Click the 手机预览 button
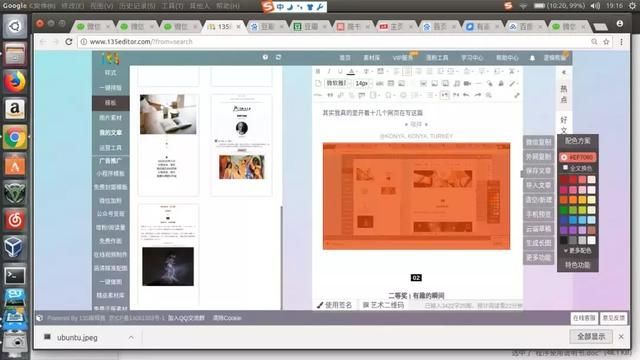Screen dimensions: 640x360 point(538,214)
